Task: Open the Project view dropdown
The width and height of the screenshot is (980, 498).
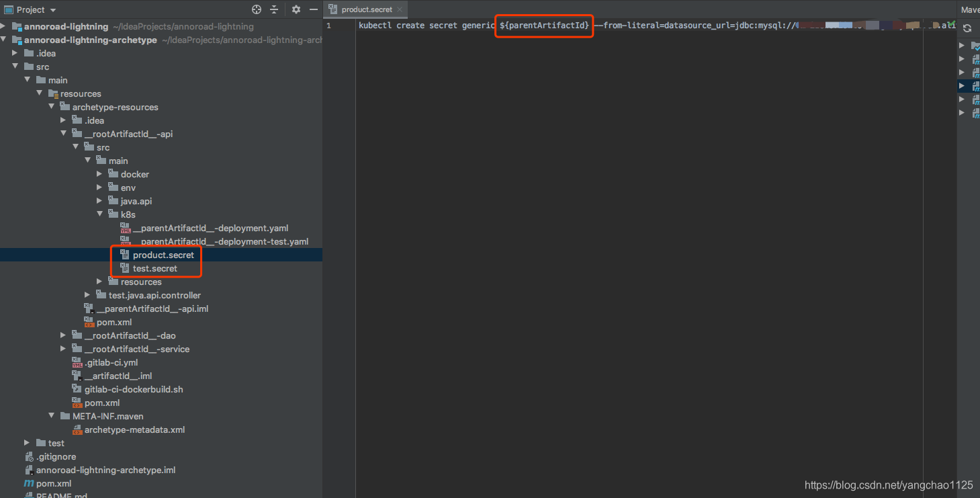Action: [53, 10]
